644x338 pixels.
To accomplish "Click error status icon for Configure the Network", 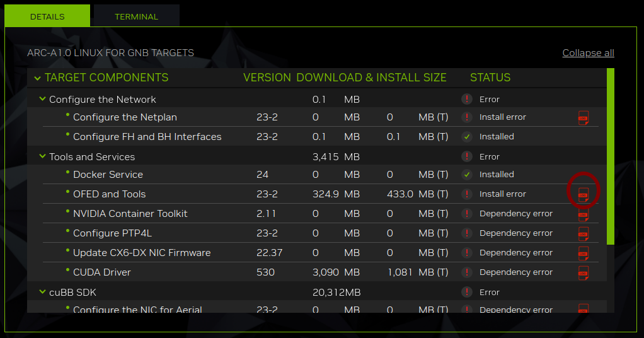I will pos(466,99).
